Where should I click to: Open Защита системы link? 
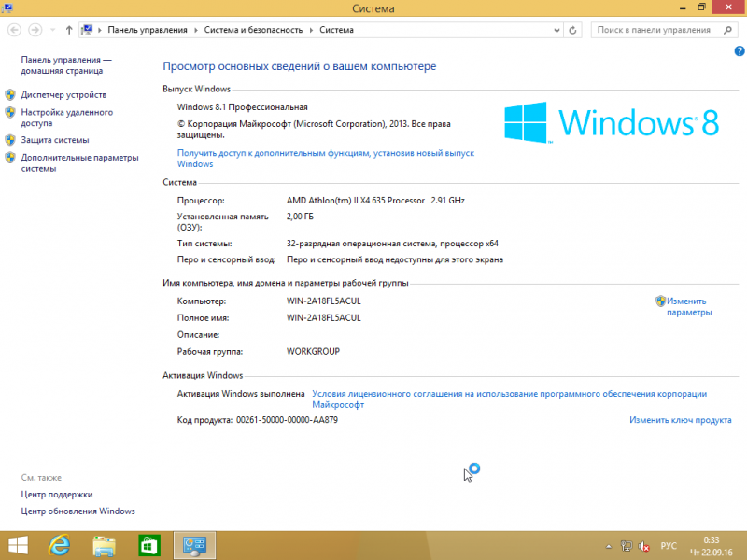click(55, 140)
